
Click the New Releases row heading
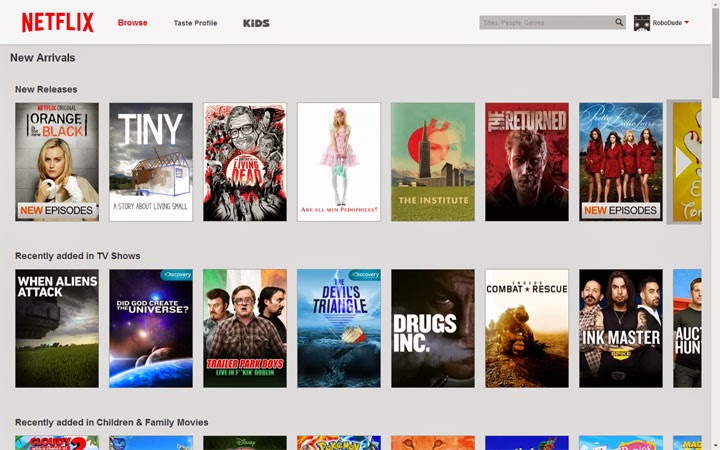point(46,90)
